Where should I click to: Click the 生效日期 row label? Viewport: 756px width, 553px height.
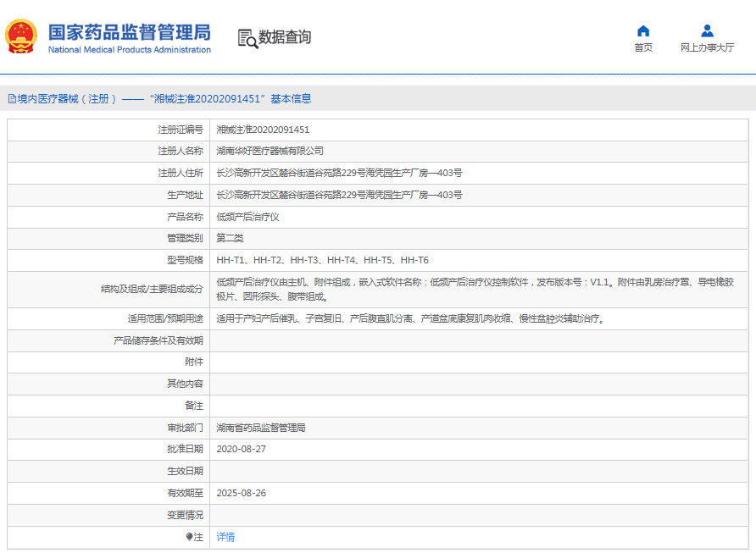pyautogui.click(x=185, y=471)
